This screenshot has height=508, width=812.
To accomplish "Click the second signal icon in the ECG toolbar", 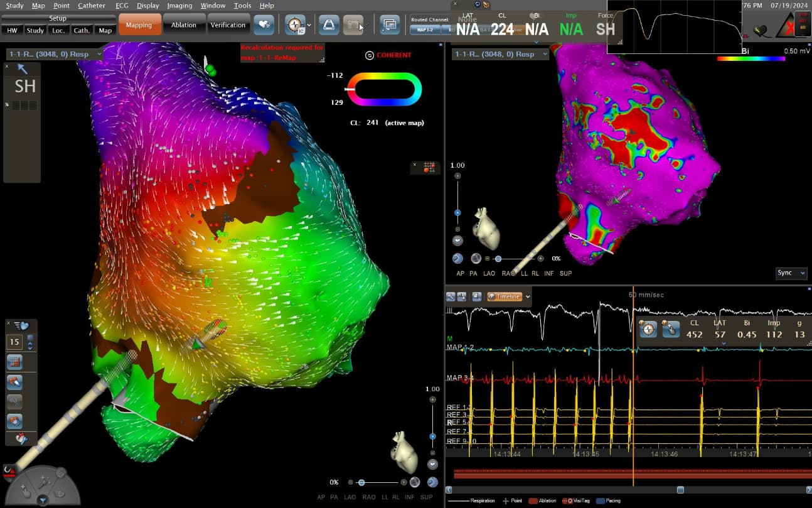I will coord(462,296).
